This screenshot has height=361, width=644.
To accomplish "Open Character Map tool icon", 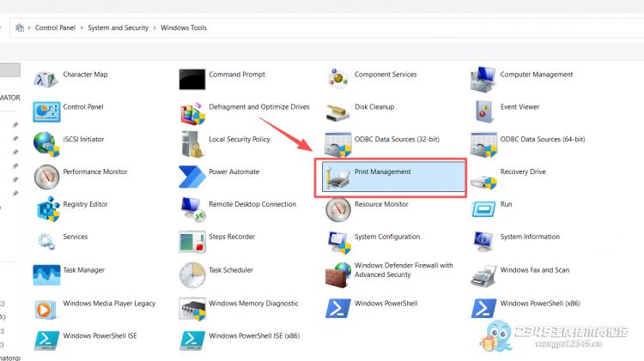I will [46, 79].
